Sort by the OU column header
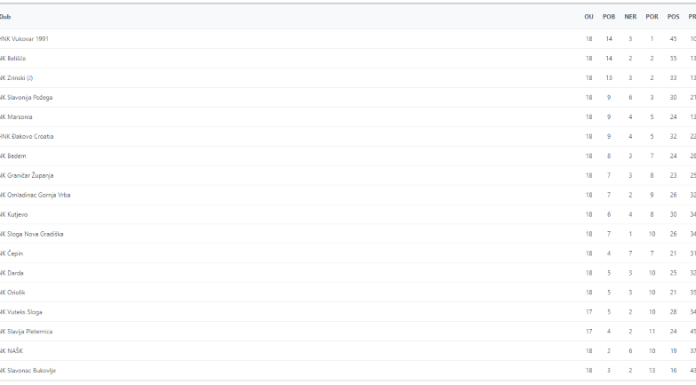Screen dimensions: 696x385 coord(589,17)
